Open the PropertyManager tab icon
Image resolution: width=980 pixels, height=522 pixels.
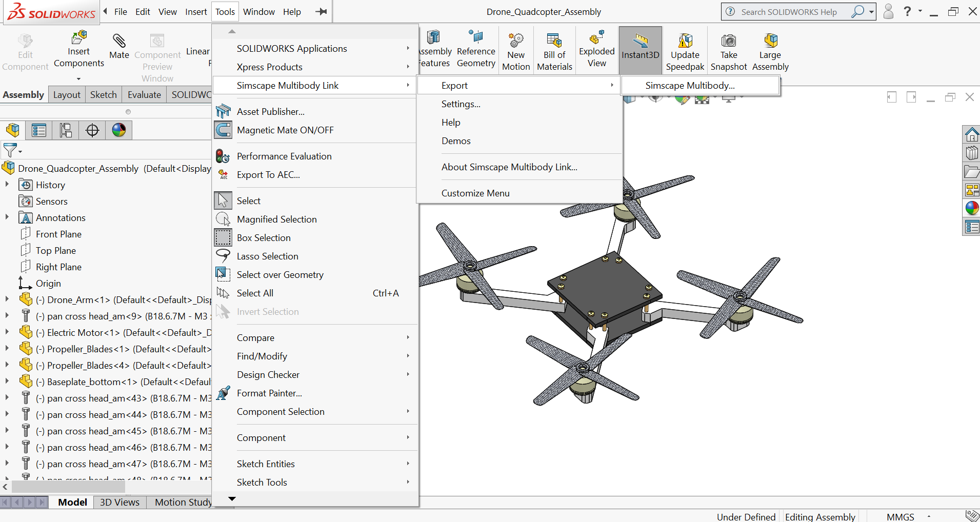(39, 130)
